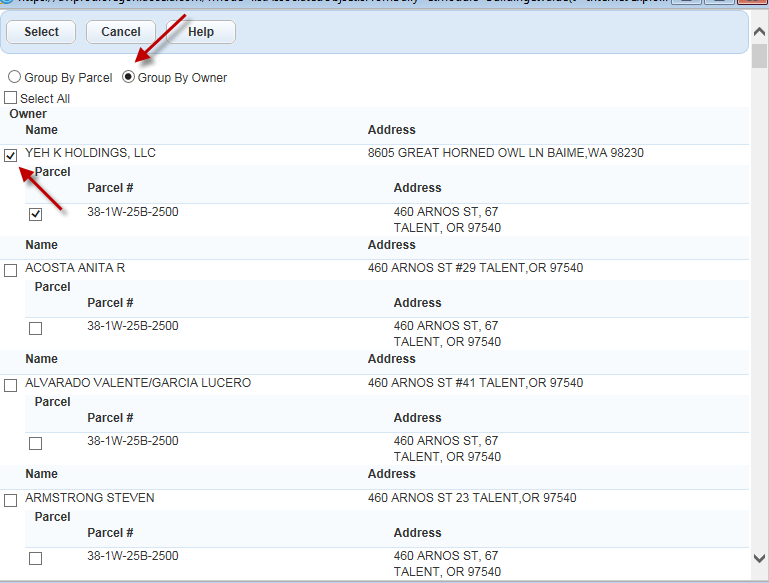Viewport: 769px width, 583px height.
Task: Check the ACOSTA ANITA R owner checkbox
Action: tap(11, 270)
